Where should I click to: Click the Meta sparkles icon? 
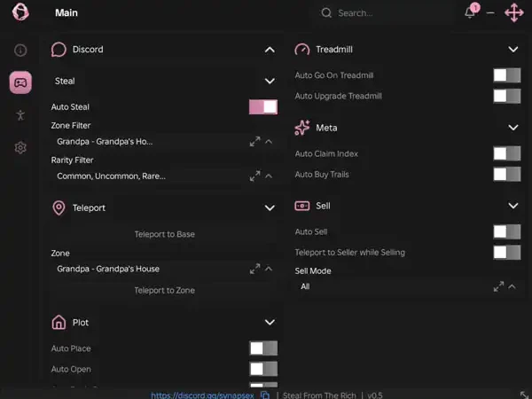coord(302,128)
